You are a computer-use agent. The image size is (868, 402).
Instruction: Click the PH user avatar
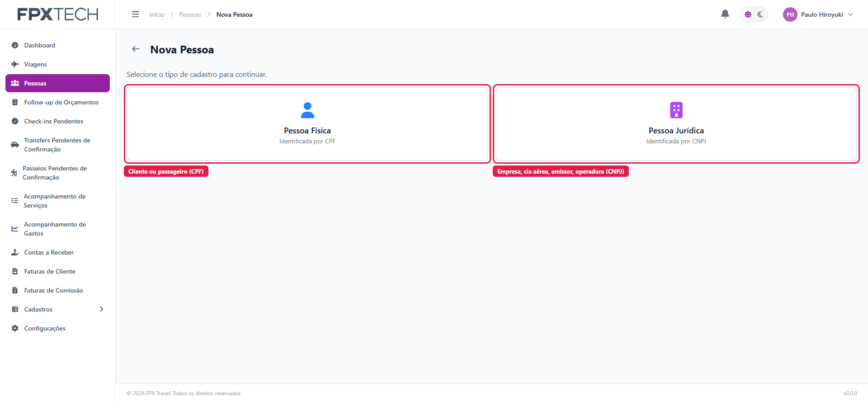[790, 14]
